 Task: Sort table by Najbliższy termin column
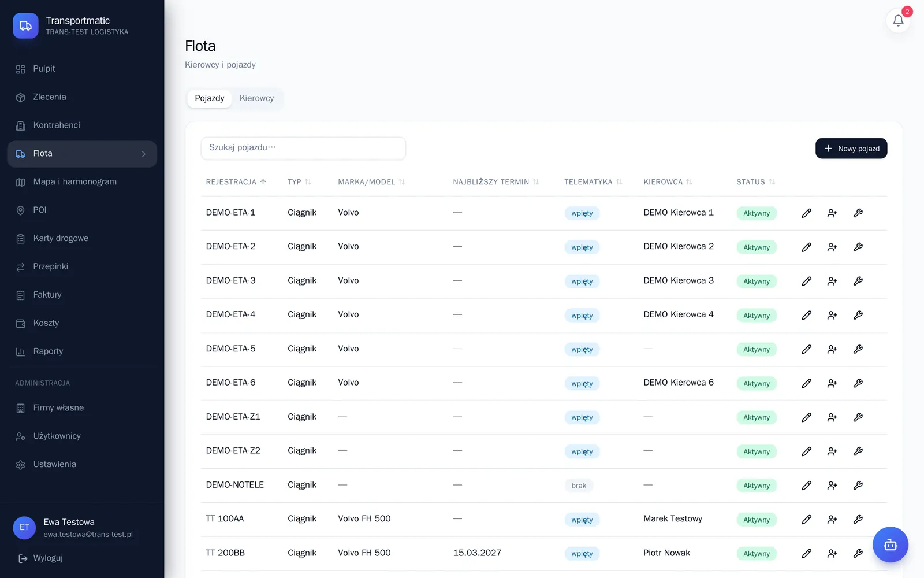496,182
